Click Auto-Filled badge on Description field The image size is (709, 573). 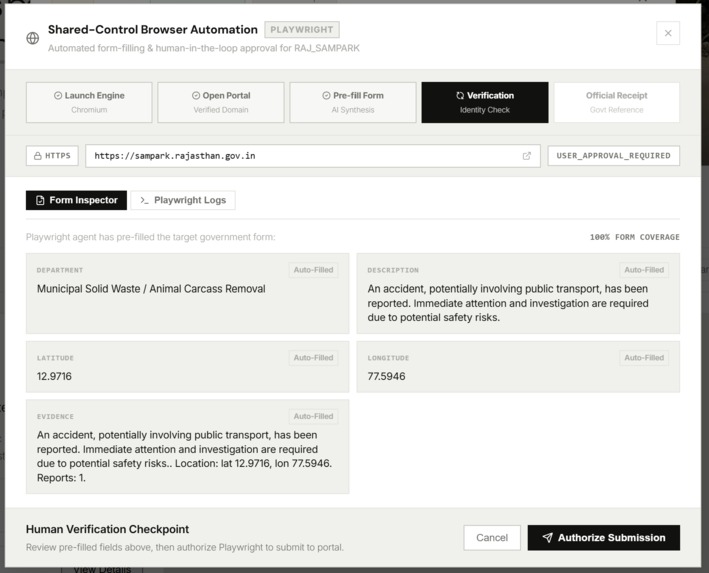(644, 270)
